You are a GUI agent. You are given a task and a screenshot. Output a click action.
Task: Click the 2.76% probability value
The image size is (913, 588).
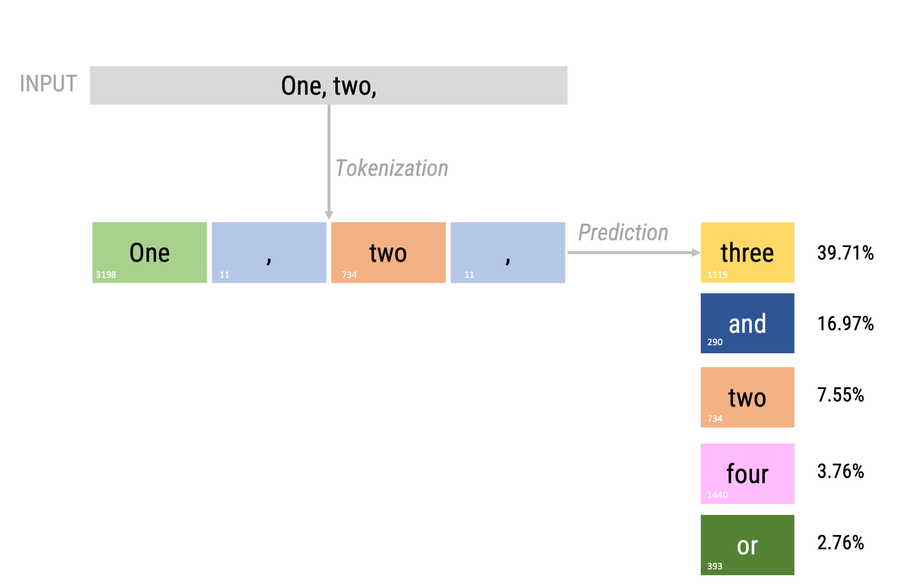(x=841, y=543)
